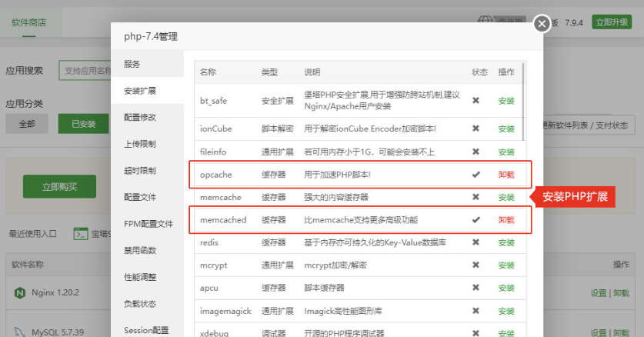
Task: Click the mcrypt status X icon
Action: 475,265
